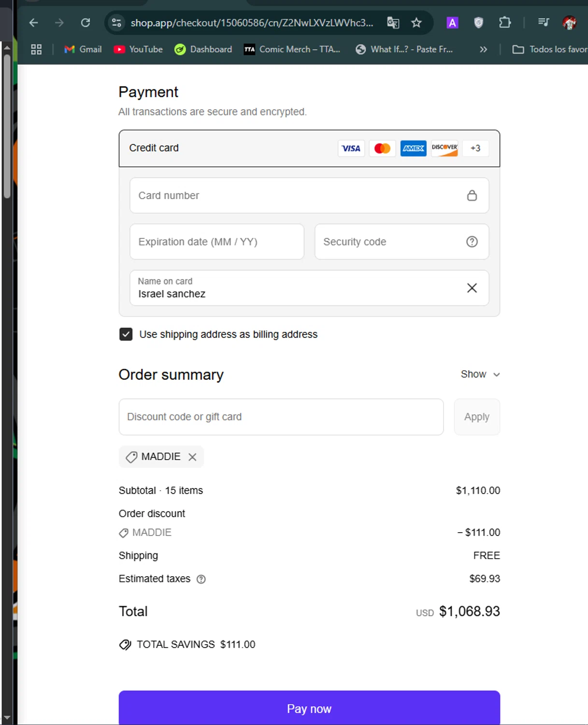Screen dimensions: 588x725
Task: Select the Credit card payment option
Action: point(309,148)
